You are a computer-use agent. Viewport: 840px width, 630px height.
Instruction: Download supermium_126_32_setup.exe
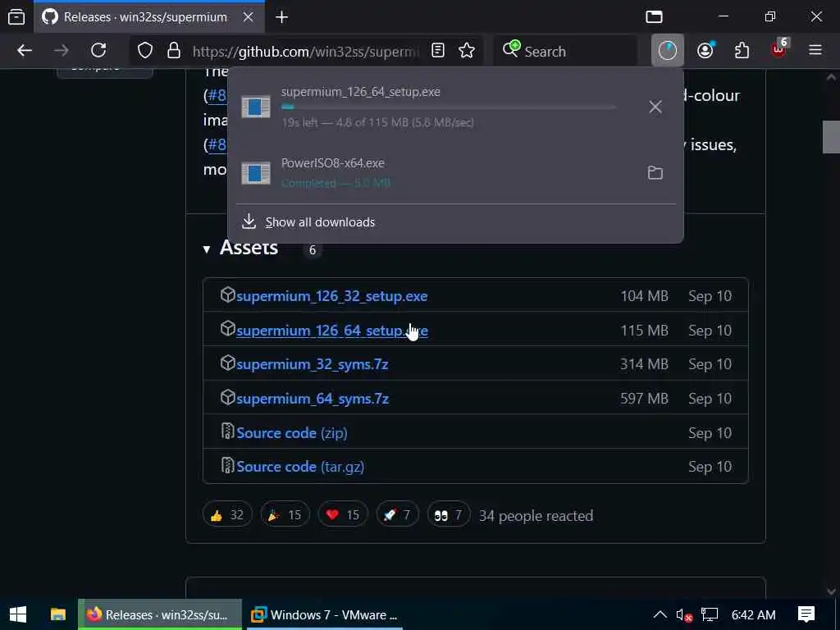pyautogui.click(x=331, y=296)
